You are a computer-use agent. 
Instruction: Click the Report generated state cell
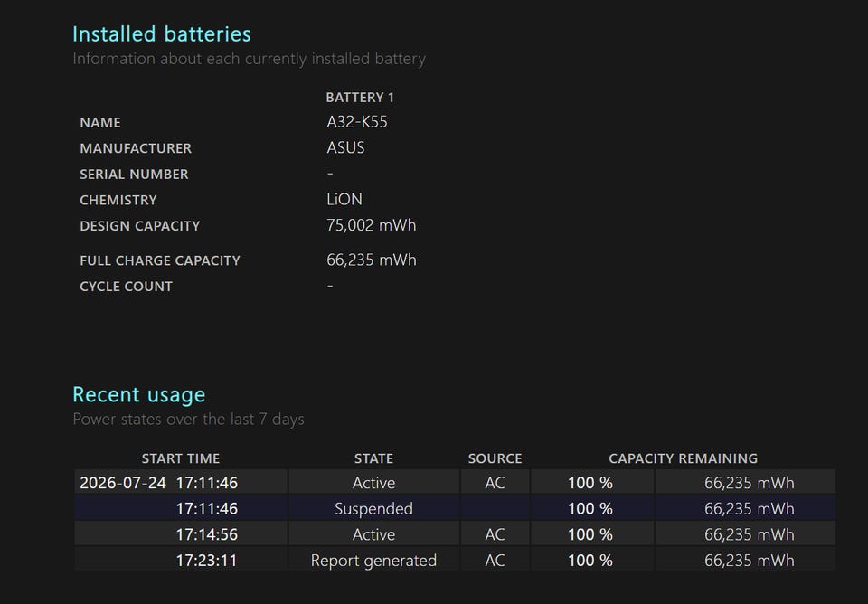coord(373,561)
